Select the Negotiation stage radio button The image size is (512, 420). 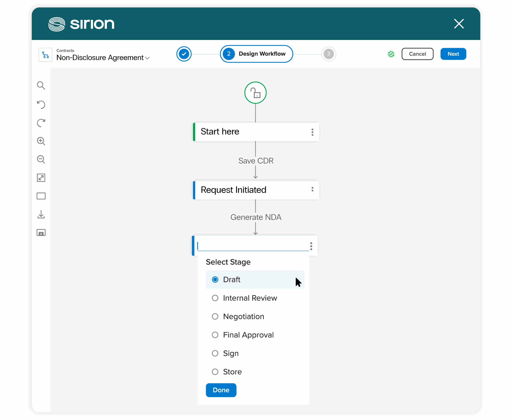click(x=215, y=317)
